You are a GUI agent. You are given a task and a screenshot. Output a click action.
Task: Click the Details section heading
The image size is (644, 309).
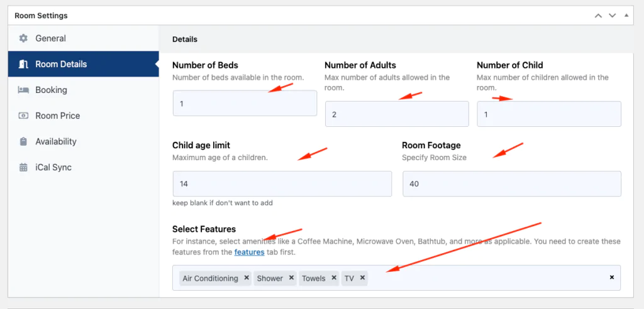[185, 40]
